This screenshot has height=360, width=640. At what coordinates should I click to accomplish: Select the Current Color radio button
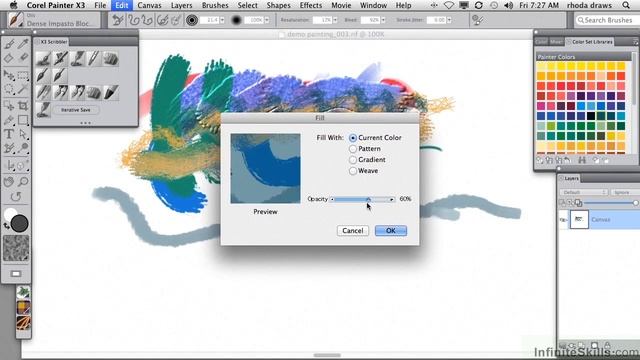tap(353, 138)
